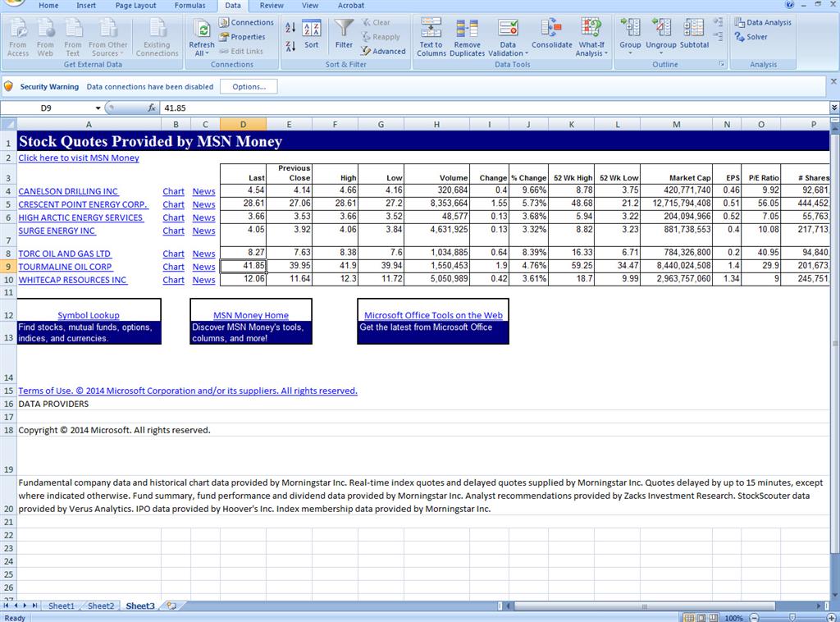Open data range Properties
The height and width of the screenshot is (622, 840).
242,37
